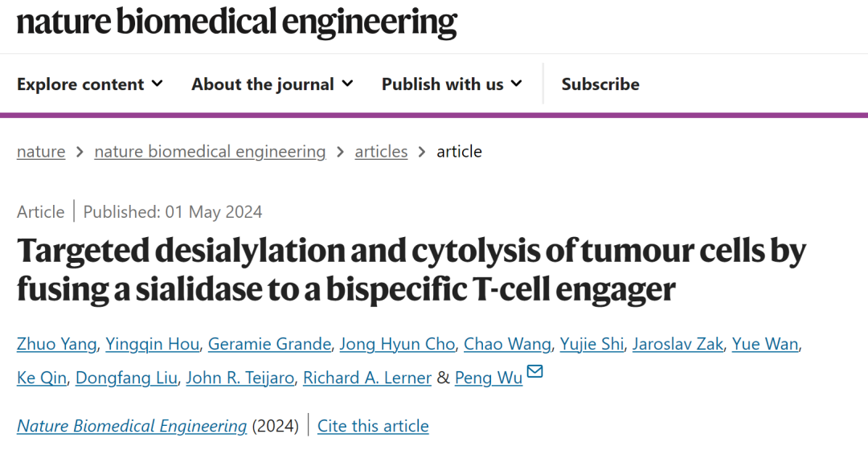This screenshot has height=450, width=868.
Task: Click Peng Wu author name
Action: pos(488,378)
